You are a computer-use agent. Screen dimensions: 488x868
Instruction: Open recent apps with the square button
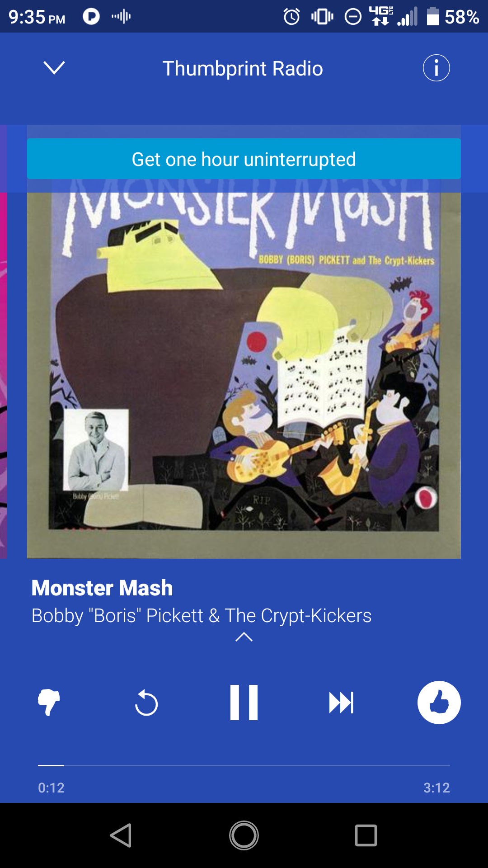(366, 835)
